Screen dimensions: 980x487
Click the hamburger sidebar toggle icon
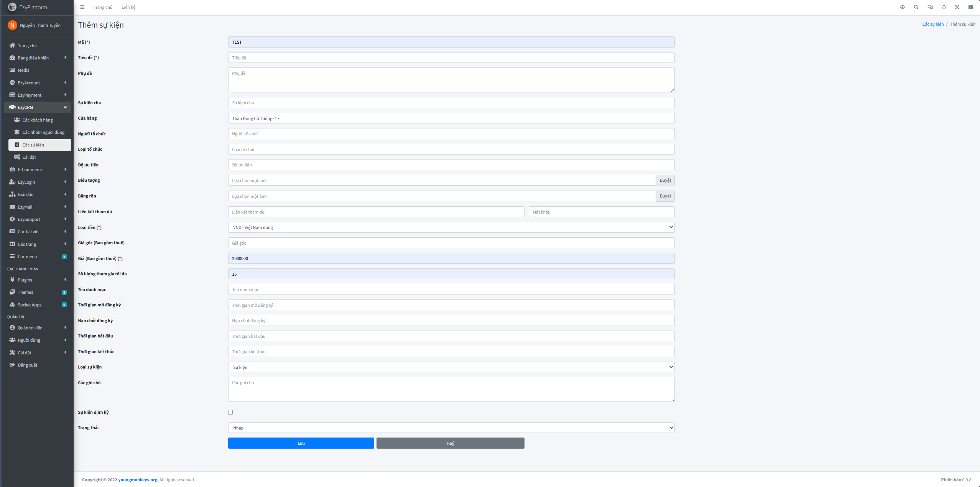click(x=82, y=7)
